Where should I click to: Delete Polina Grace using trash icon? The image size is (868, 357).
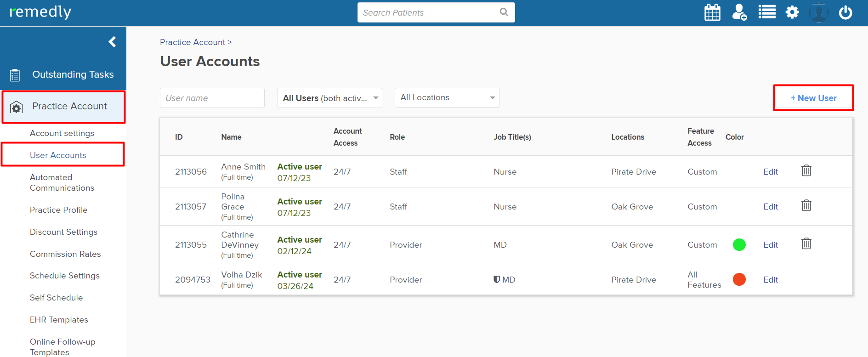(x=806, y=205)
